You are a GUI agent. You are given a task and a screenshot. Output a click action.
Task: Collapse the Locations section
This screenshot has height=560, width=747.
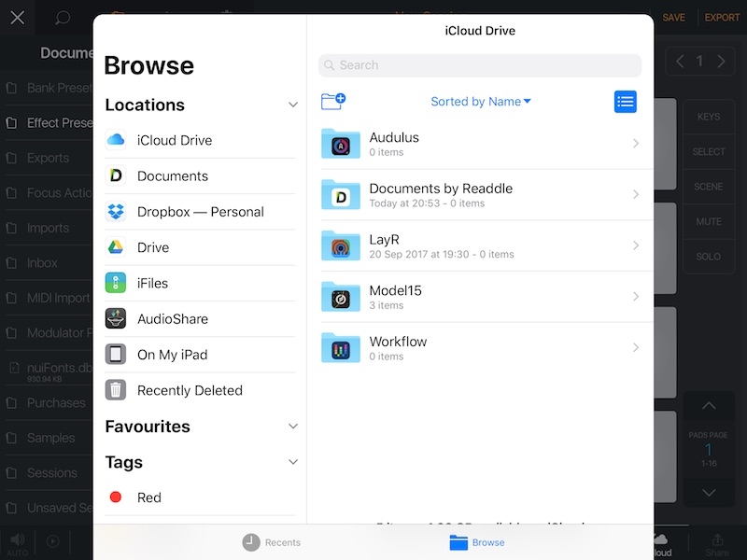[x=293, y=105]
